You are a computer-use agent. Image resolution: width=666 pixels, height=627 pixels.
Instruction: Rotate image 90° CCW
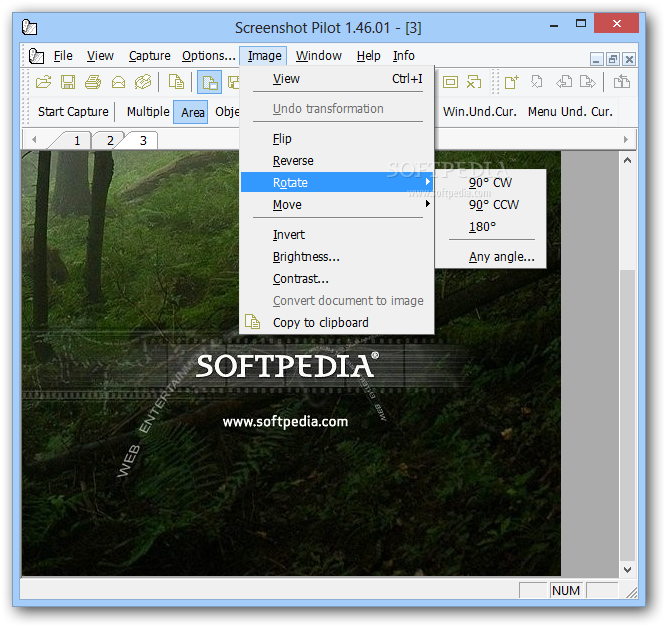[x=491, y=205]
